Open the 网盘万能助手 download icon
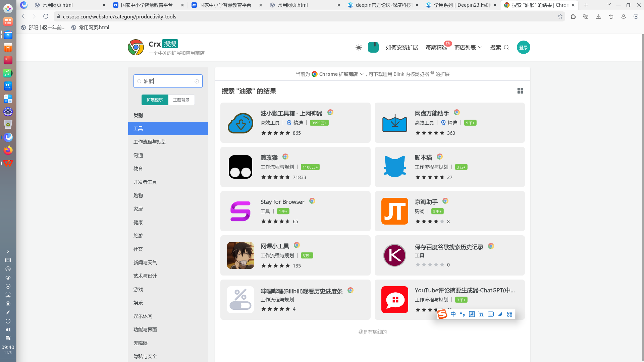644x362 pixels. tap(395, 123)
